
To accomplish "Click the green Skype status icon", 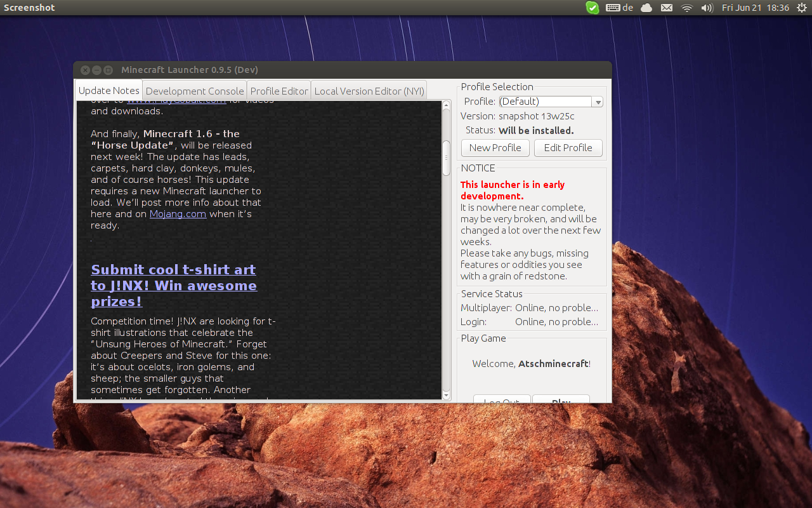I will pos(592,8).
